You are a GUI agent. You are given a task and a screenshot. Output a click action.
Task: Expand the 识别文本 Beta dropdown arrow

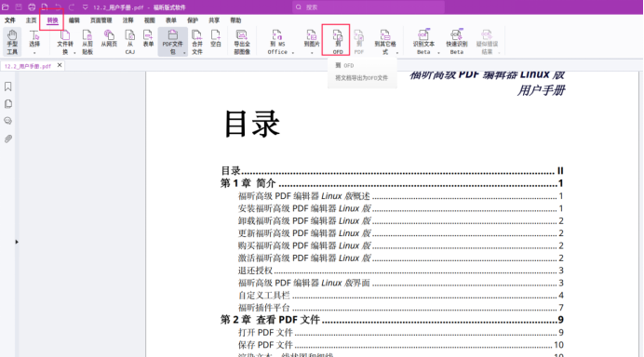(x=438, y=53)
